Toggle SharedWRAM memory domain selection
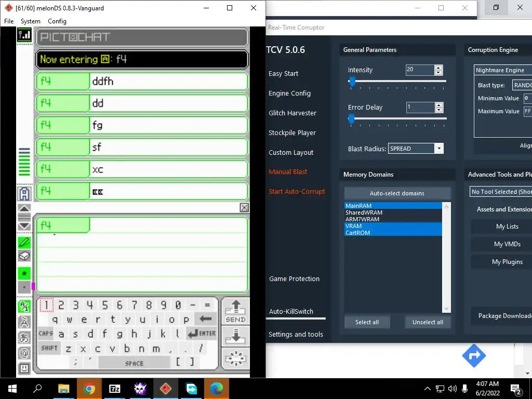The width and height of the screenshot is (532, 399). tap(393, 212)
